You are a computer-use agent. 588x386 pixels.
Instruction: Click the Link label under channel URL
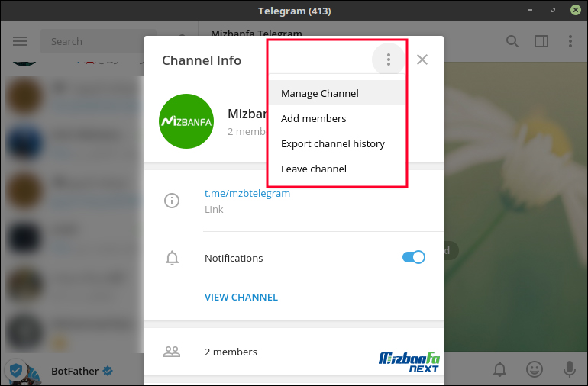pyautogui.click(x=214, y=210)
